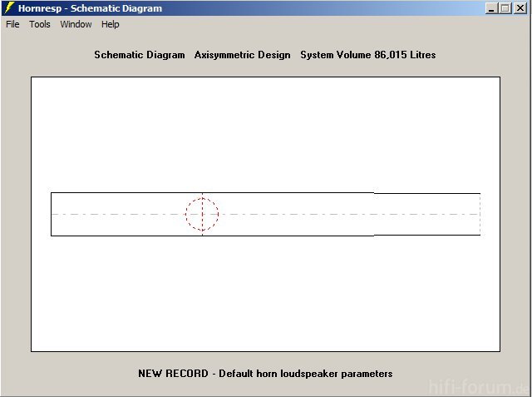Minimize the Hornresp Schematic Diagram window

tap(491, 8)
